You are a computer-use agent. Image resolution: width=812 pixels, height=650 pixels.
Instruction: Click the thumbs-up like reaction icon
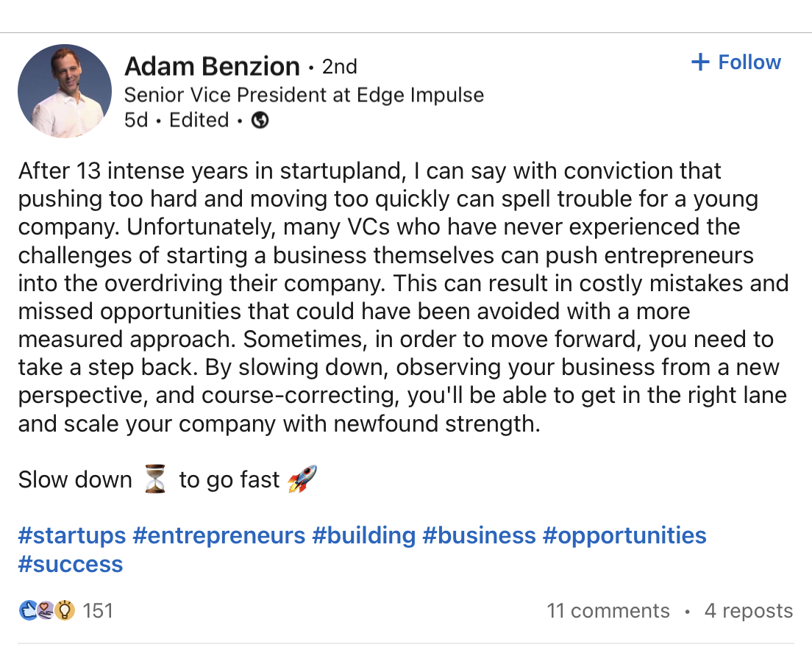(x=29, y=611)
